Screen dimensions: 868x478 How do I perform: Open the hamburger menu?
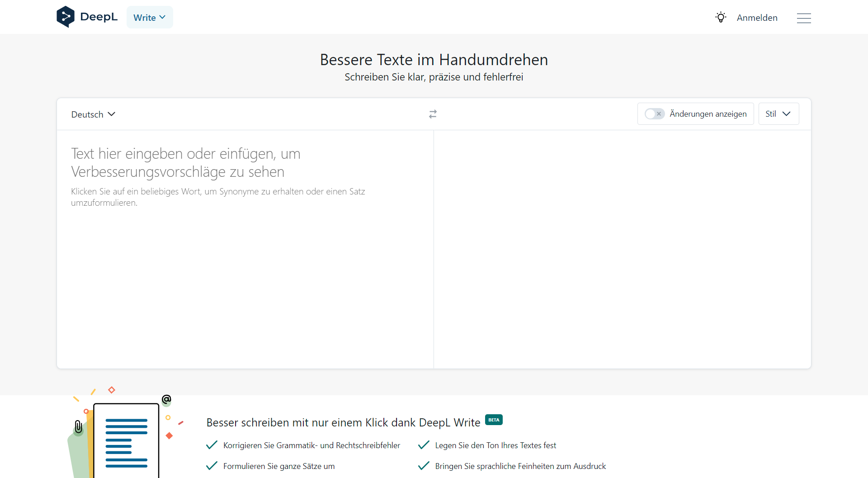click(804, 18)
